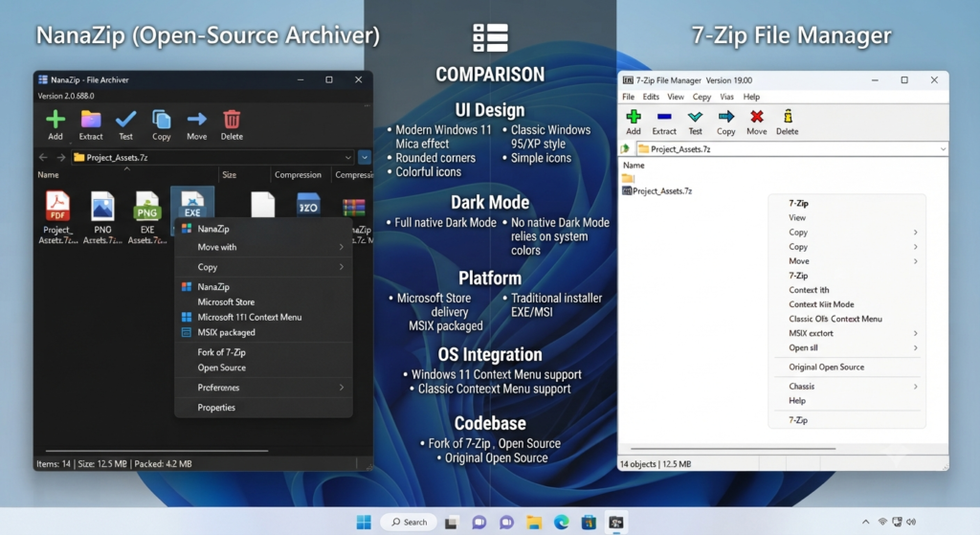Sort by the Size column in NanaZip
The height and width of the screenshot is (535, 980).
230,175
